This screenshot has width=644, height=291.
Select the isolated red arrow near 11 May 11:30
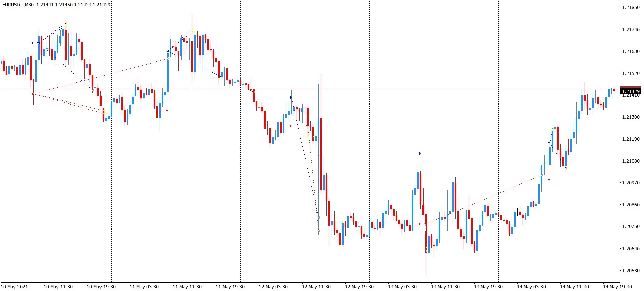(x=167, y=110)
